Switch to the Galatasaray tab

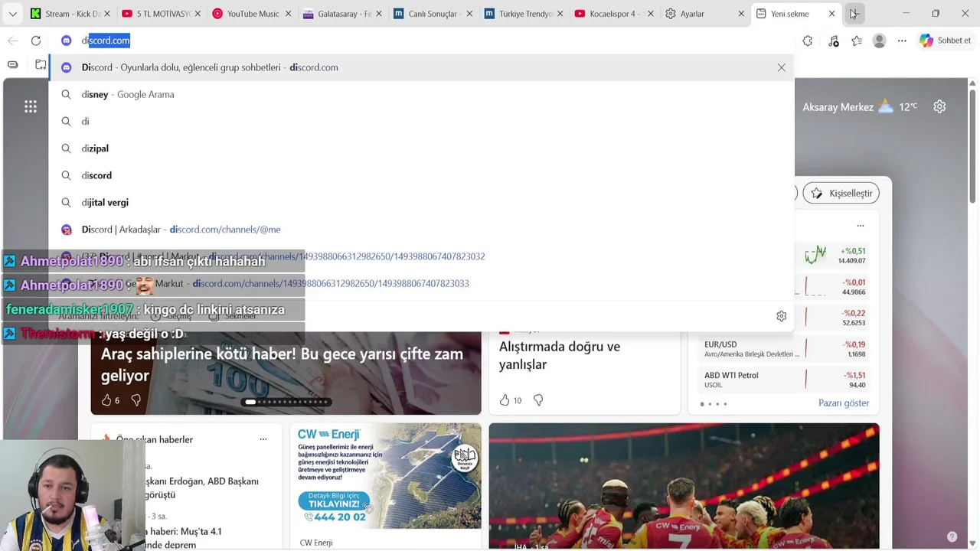(341, 14)
